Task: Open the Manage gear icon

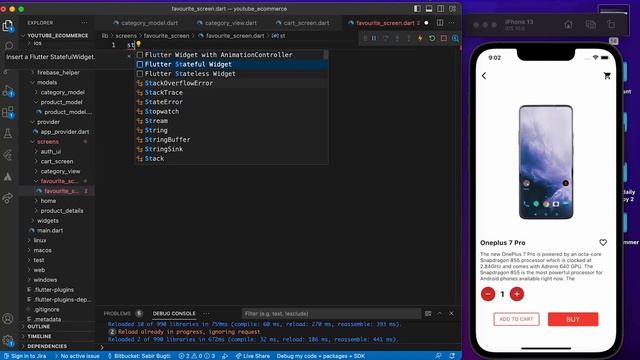Action: (x=8, y=340)
